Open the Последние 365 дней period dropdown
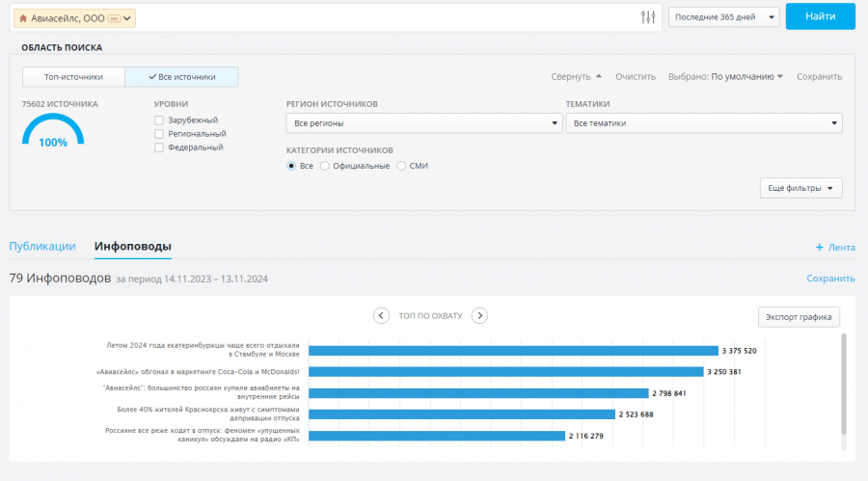 tap(723, 17)
